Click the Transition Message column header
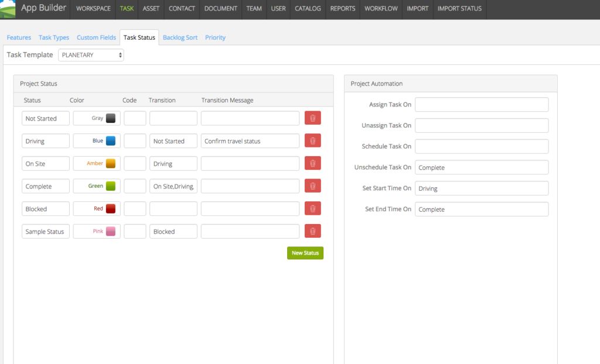600x364 pixels. coord(227,100)
